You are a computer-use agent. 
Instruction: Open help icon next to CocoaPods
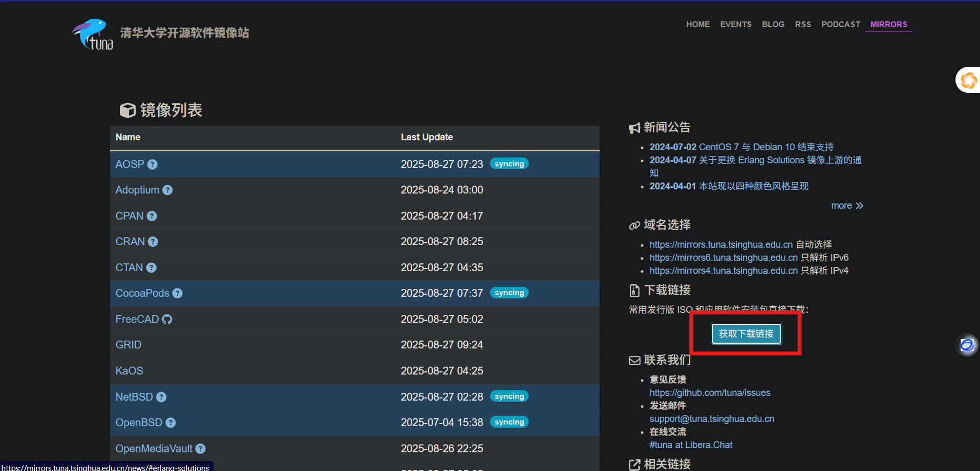click(x=177, y=293)
